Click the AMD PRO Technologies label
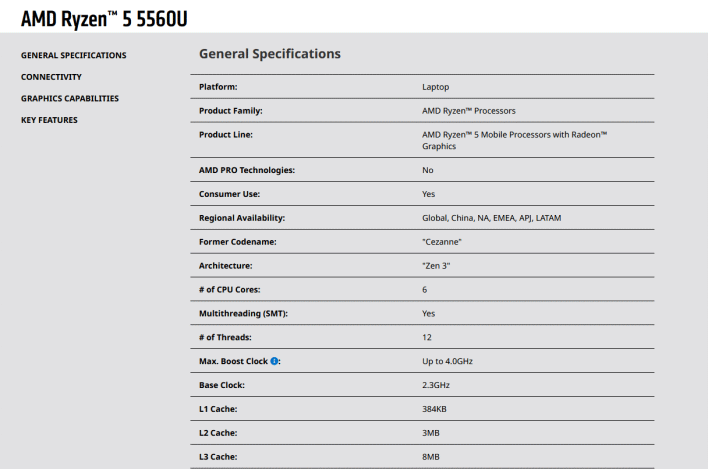This screenshot has height=469, width=708. click(x=247, y=170)
